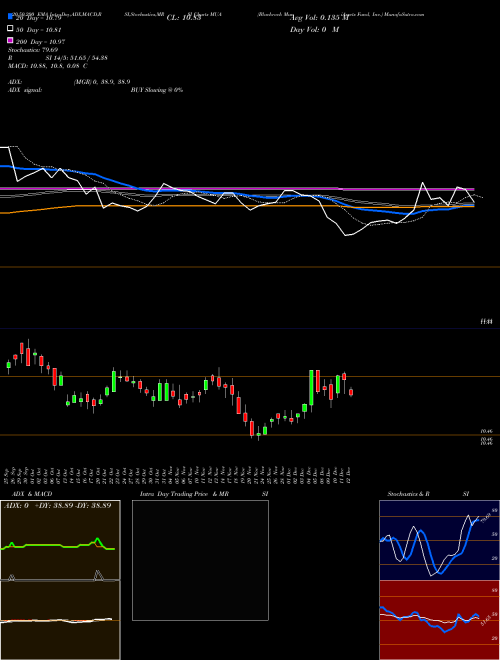Click the 11.14 price label on the right axis
The height and width of the screenshot is (660, 500).
coord(487,322)
